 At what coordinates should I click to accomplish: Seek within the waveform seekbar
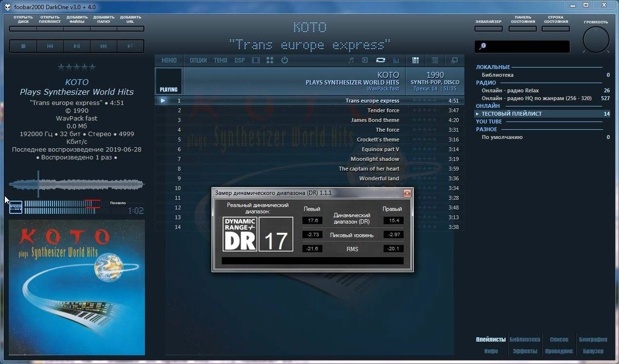tap(77, 184)
